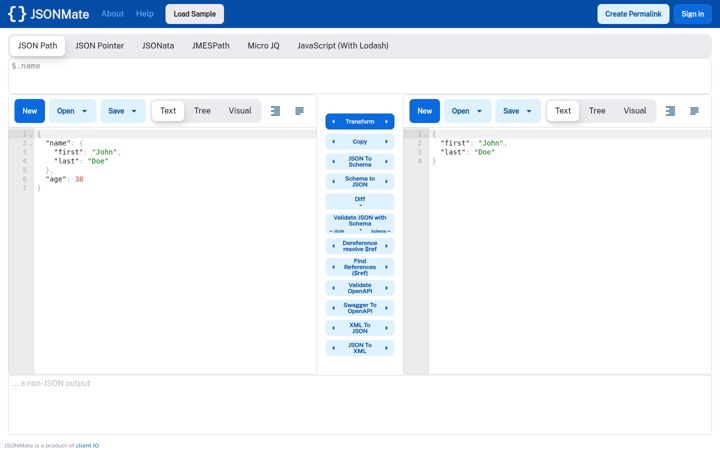Switch left editor to Tree mode
Viewport: 720px width, 450px height.
tap(202, 111)
